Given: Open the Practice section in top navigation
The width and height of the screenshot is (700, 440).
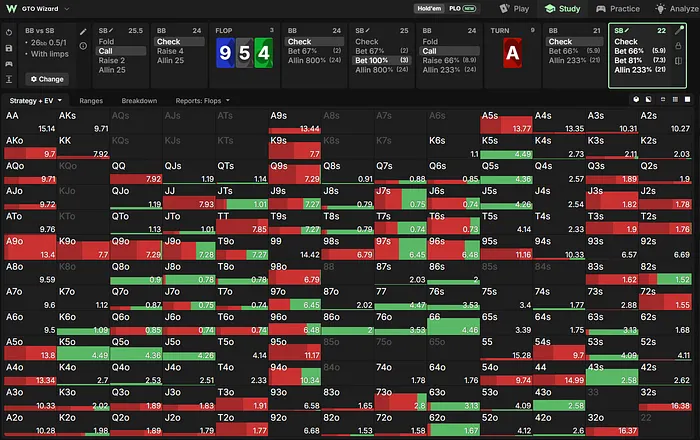Looking at the screenshot, I should pyautogui.click(x=618, y=8).
